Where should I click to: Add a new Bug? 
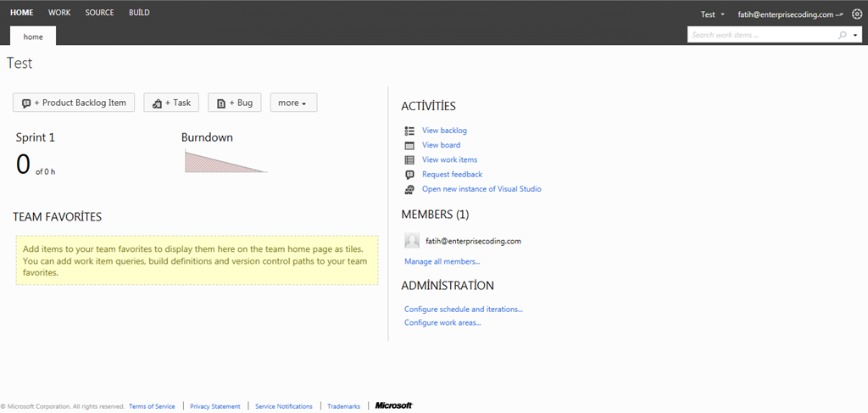[234, 103]
